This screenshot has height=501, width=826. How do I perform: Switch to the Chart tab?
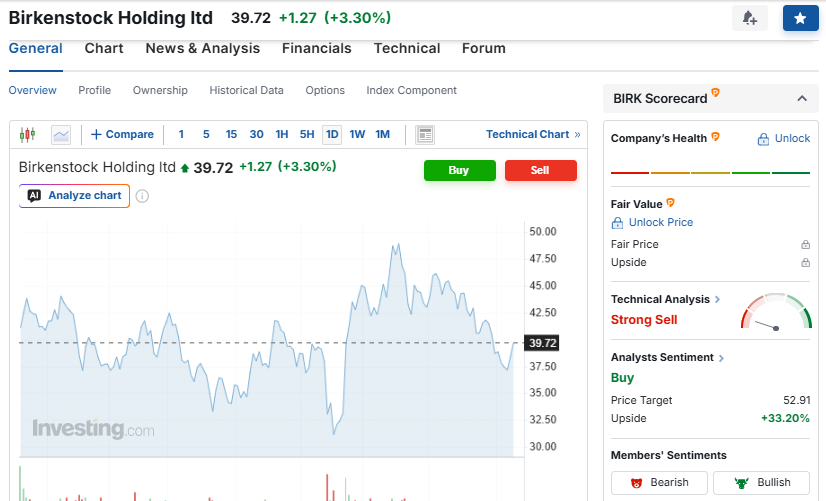[104, 48]
